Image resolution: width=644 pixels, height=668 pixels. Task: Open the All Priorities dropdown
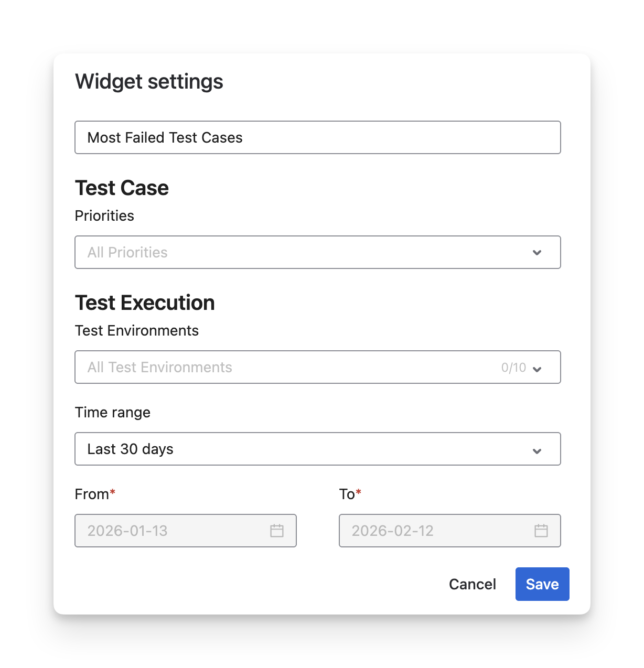pyautogui.click(x=304, y=252)
